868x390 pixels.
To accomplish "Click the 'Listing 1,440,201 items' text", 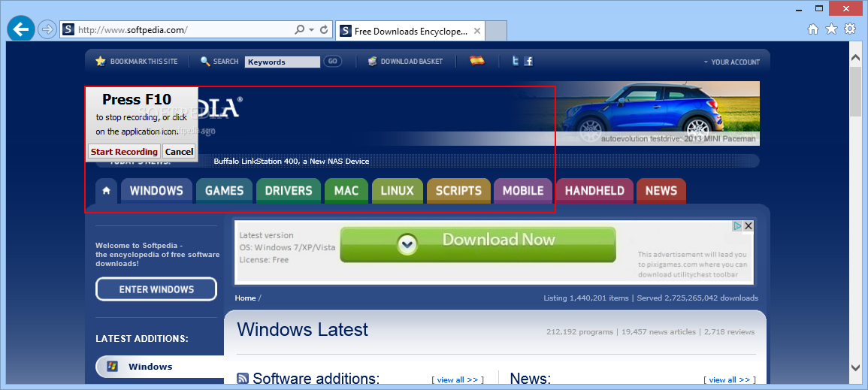I will pyautogui.click(x=586, y=298).
